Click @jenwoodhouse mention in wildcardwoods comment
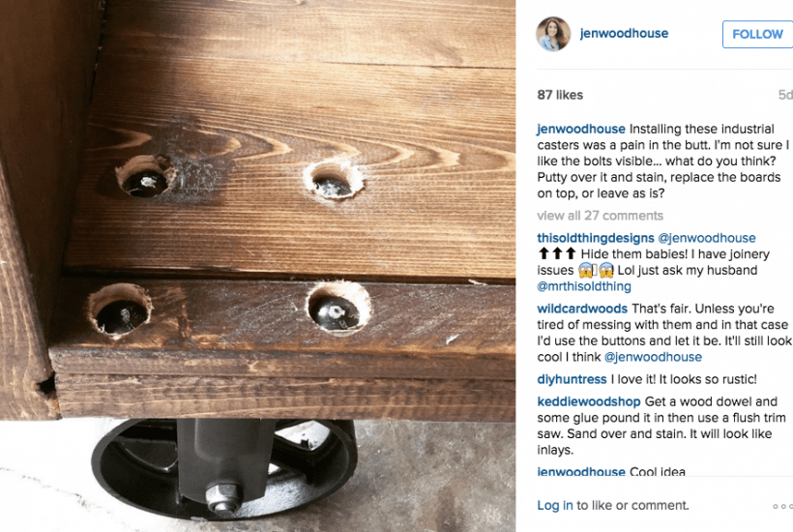Viewport: 793px width, 532px height. [653, 357]
